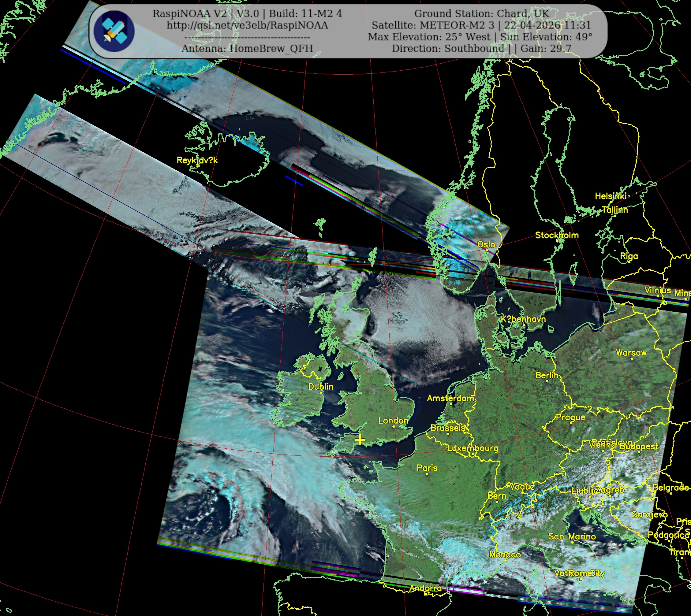Click the Dublin map label

point(321,387)
